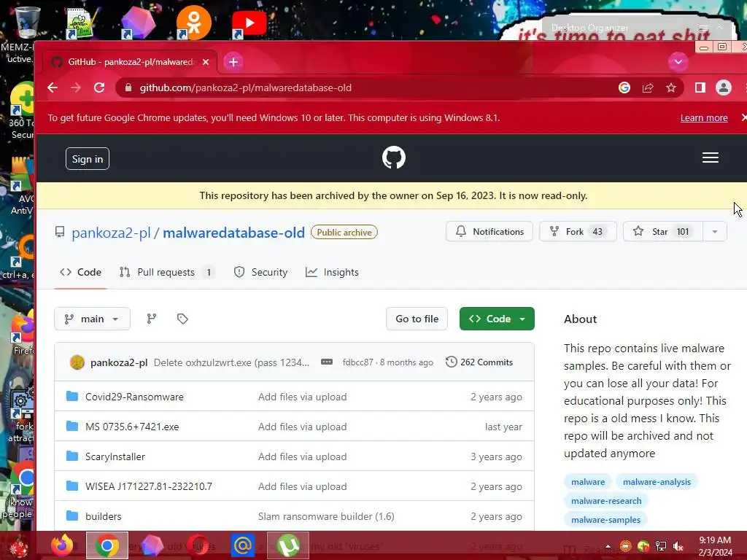Open the main branch selector dropdown
This screenshot has height=560, width=747.
[x=92, y=319]
